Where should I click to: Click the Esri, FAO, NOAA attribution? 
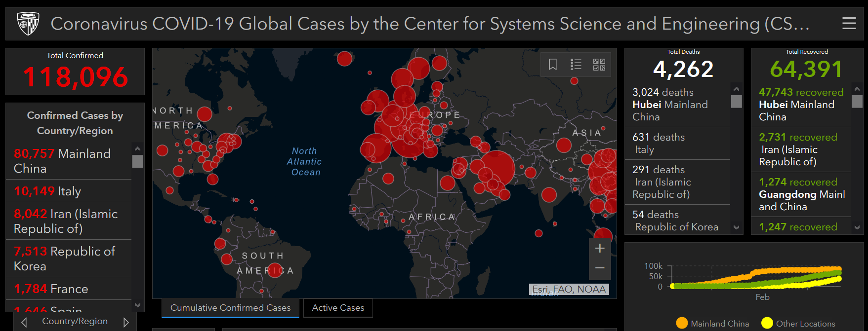click(569, 289)
